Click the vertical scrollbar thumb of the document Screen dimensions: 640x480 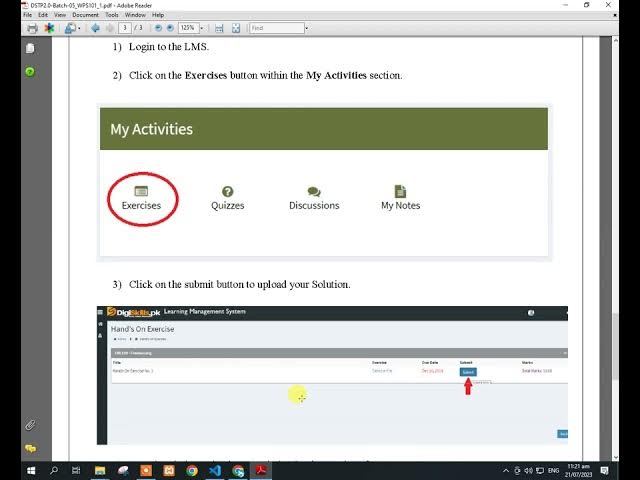pyautogui.click(x=616, y=347)
